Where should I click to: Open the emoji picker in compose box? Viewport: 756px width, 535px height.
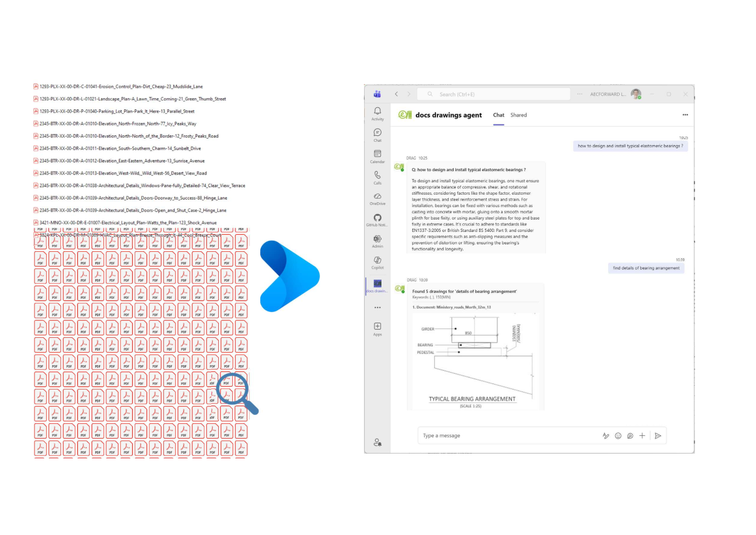coord(618,436)
